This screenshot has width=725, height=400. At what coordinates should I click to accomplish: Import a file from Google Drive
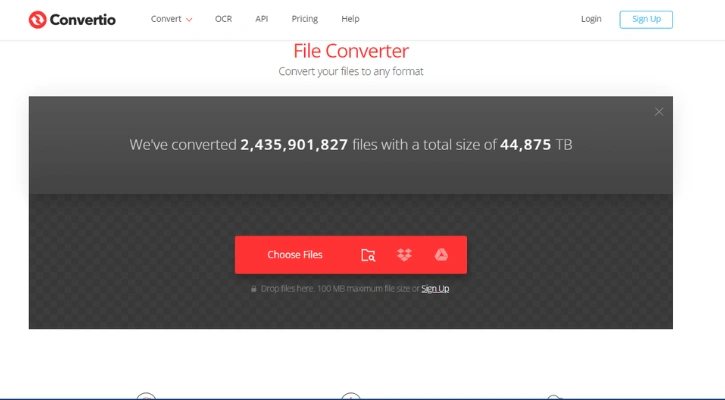[441, 255]
